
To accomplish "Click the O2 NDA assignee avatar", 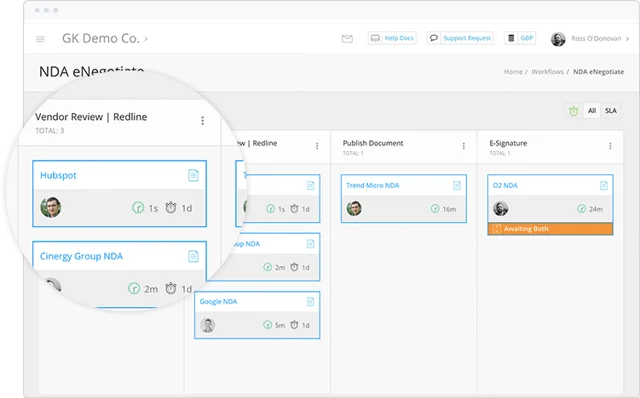I will [500, 209].
